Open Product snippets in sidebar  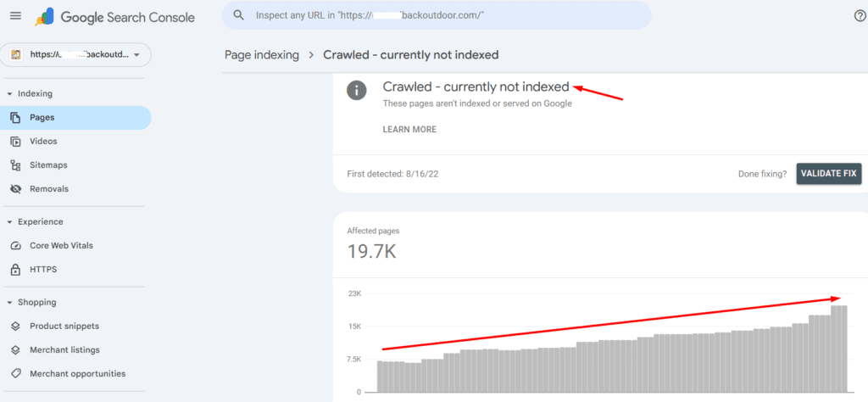(64, 327)
